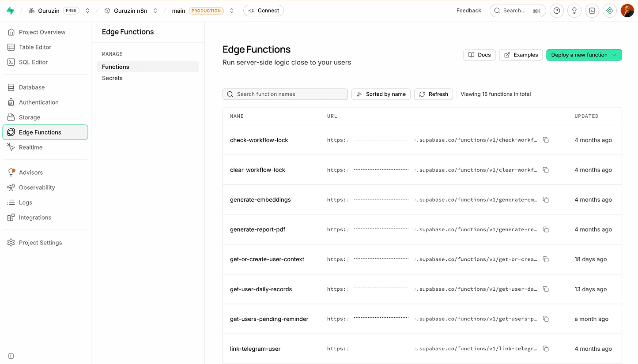The height and width of the screenshot is (364, 638).
Task: Open user avatar profile menu
Action: pos(627,11)
